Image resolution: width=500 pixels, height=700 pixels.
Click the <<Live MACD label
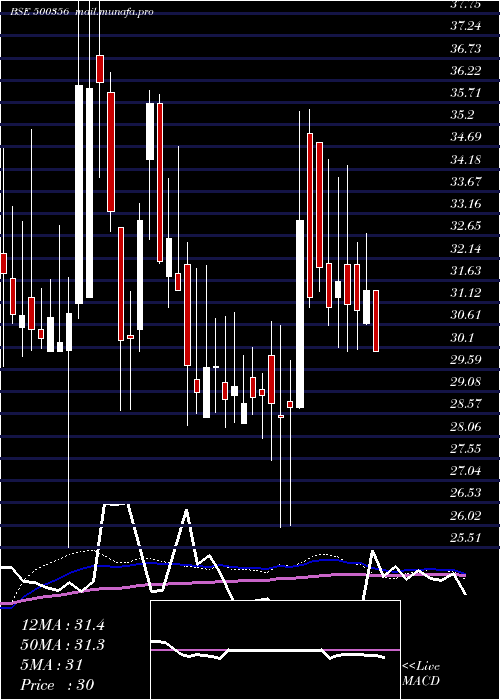(x=421, y=674)
